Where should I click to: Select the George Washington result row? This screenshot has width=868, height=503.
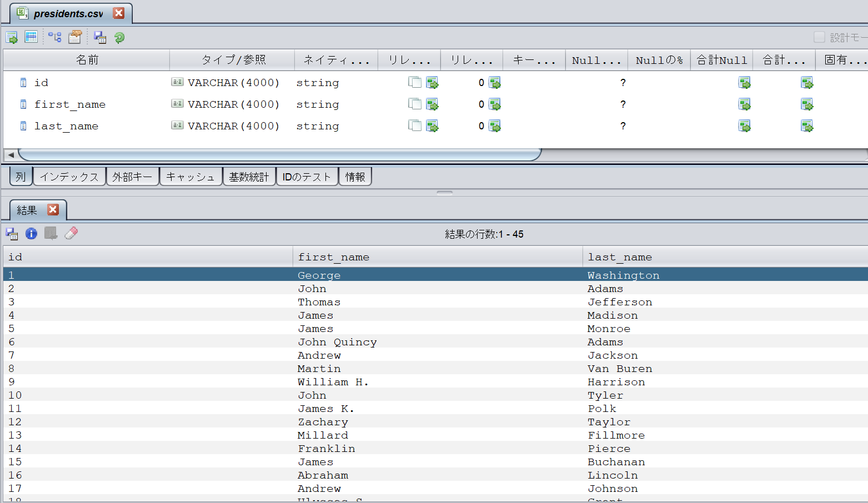(x=435, y=275)
